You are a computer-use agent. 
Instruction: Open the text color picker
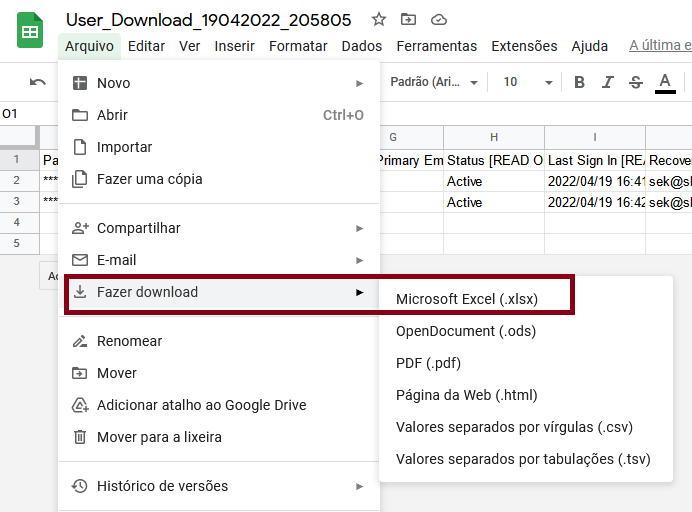[x=665, y=82]
